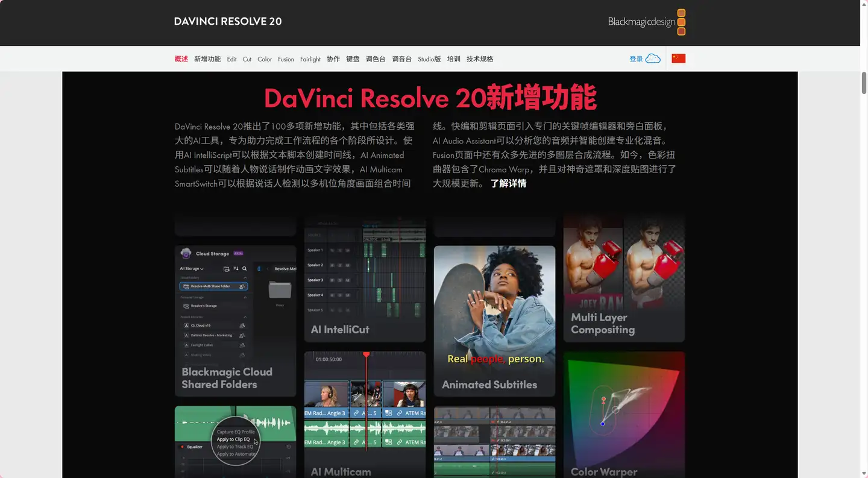Open the AI Multicam card
Screen dimensions: 868x478
point(365,415)
